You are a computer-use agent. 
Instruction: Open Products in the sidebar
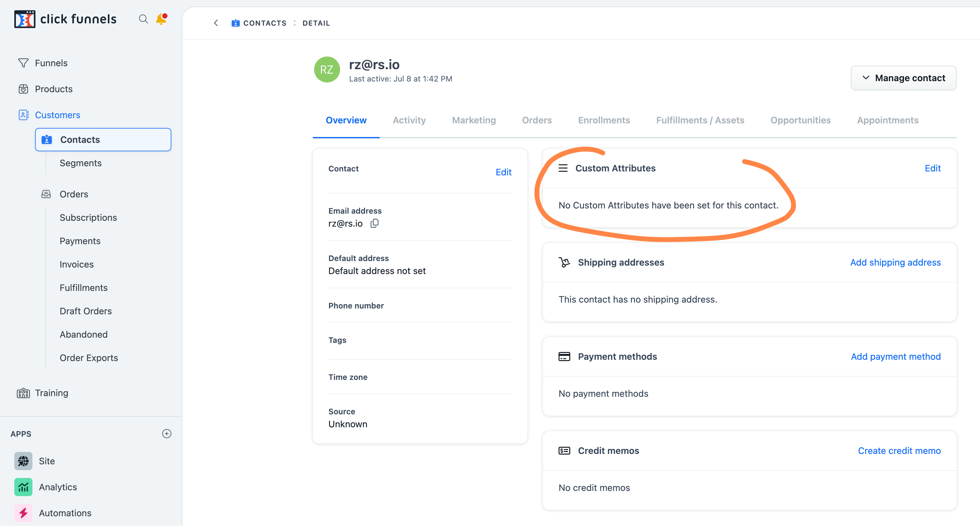click(54, 89)
